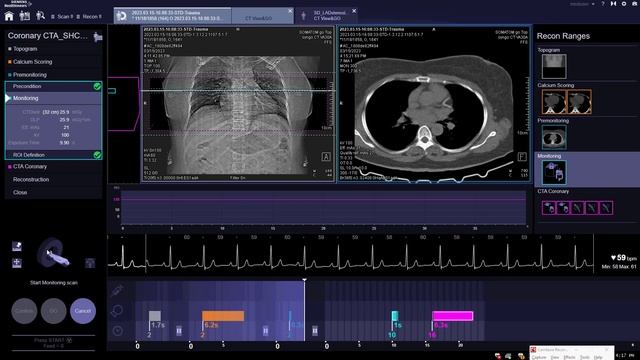Open first CTA Coronary recon thumbnail
The image size is (640, 360).
pos(549,208)
